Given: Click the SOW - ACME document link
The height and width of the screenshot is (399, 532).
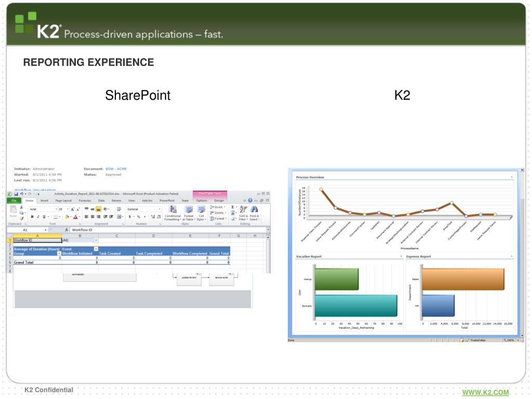Looking at the screenshot, I should [x=116, y=169].
